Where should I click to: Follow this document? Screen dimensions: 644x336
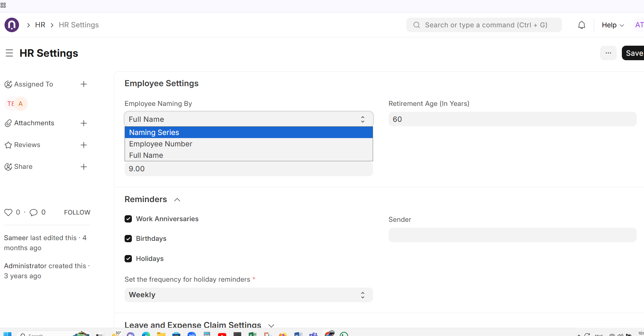pos(77,212)
